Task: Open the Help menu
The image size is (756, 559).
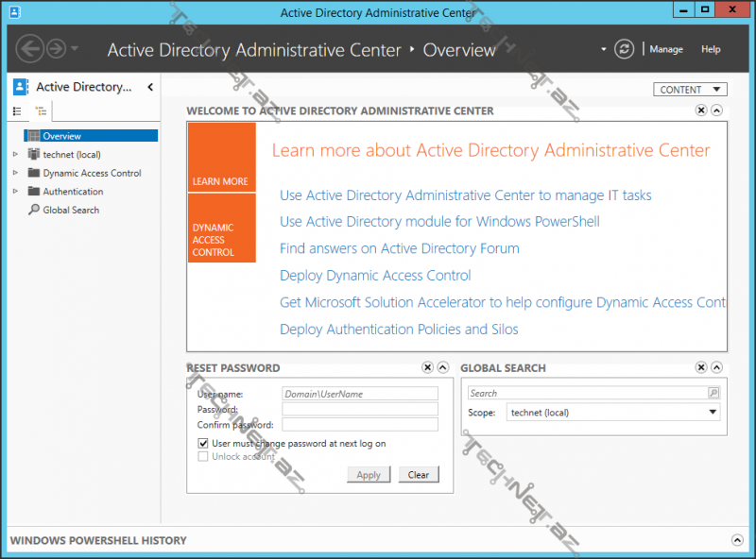Action: tap(711, 49)
